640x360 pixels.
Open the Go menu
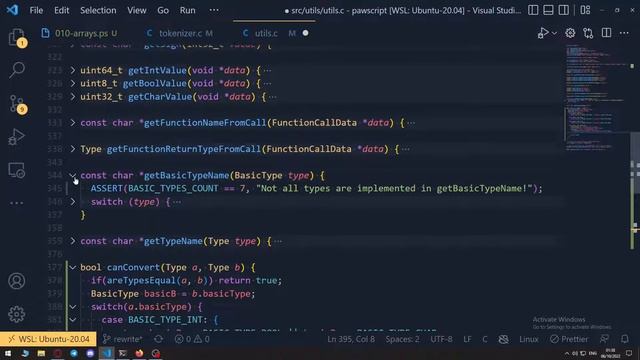[x=163, y=10]
